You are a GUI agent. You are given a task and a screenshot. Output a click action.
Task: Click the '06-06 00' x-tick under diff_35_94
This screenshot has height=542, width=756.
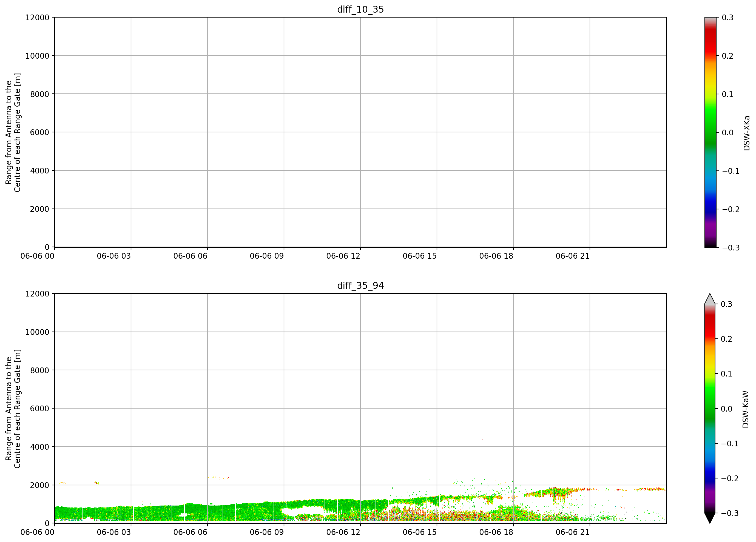(x=37, y=532)
